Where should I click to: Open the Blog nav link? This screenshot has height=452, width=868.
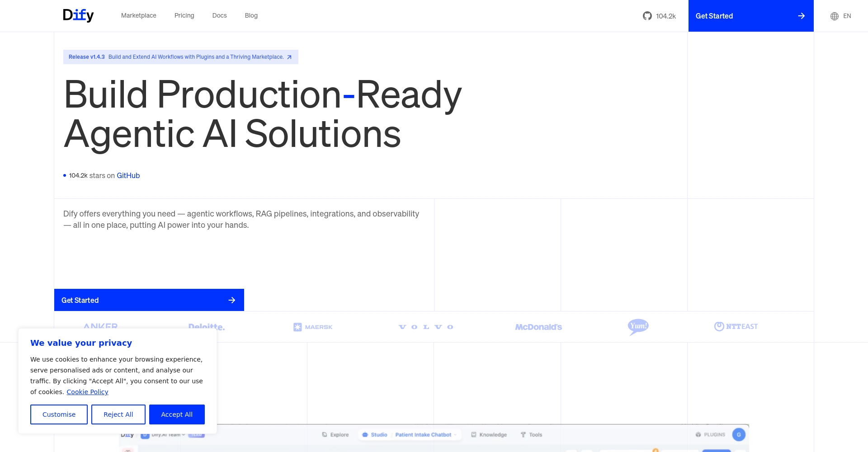click(251, 15)
